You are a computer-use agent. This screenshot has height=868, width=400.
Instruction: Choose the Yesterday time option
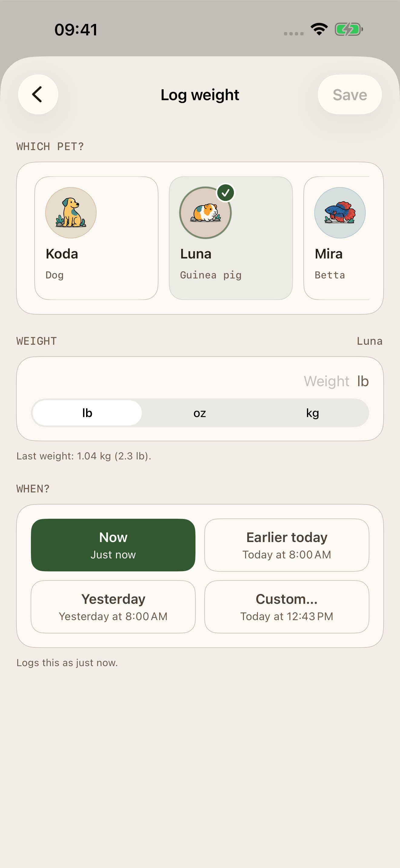point(113,607)
